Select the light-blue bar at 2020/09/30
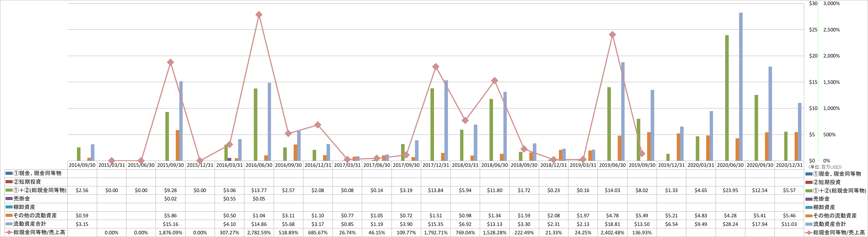The height and width of the screenshot is (237, 868). click(x=770, y=114)
